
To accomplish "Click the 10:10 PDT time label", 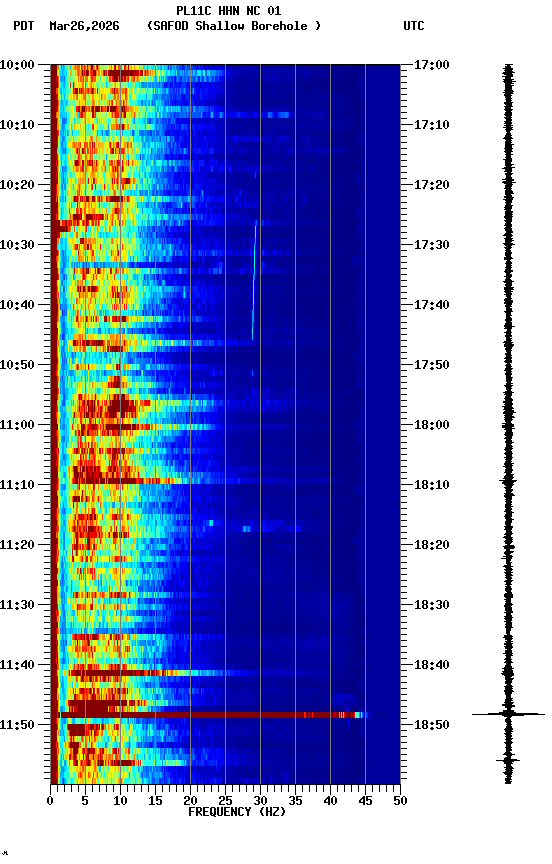I will pyautogui.click(x=17, y=125).
